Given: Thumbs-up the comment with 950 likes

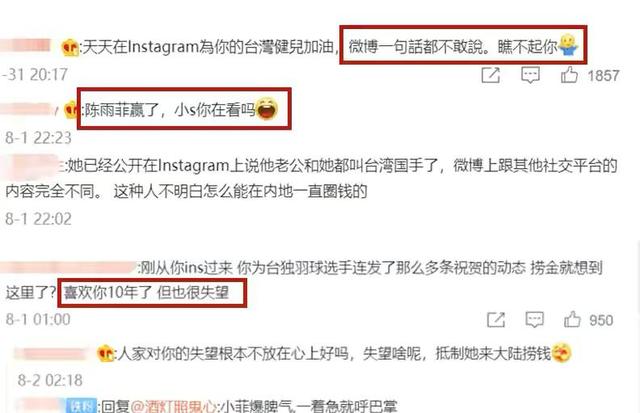Looking at the screenshot, I should 572,320.
